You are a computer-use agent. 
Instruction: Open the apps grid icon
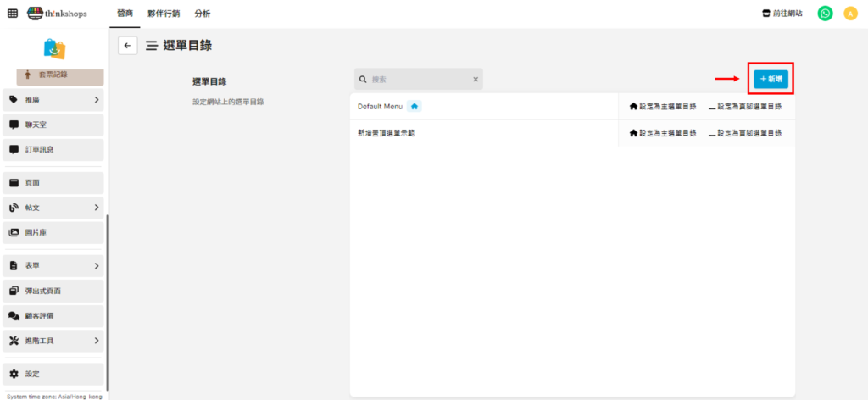click(12, 14)
